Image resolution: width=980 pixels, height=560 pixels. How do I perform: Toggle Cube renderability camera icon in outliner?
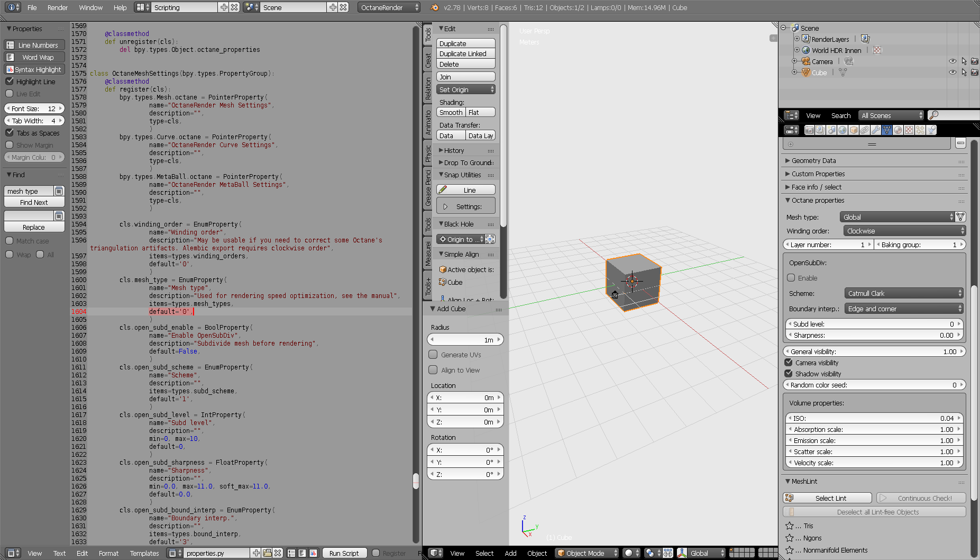pyautogui.click(x=975, y=73)
